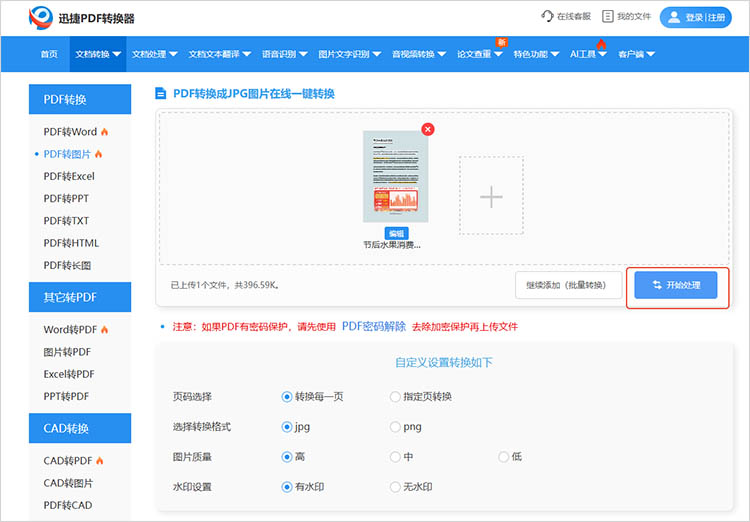Click the 在线客服 headset icon
The image size is (750, 522).
point(547,17)
